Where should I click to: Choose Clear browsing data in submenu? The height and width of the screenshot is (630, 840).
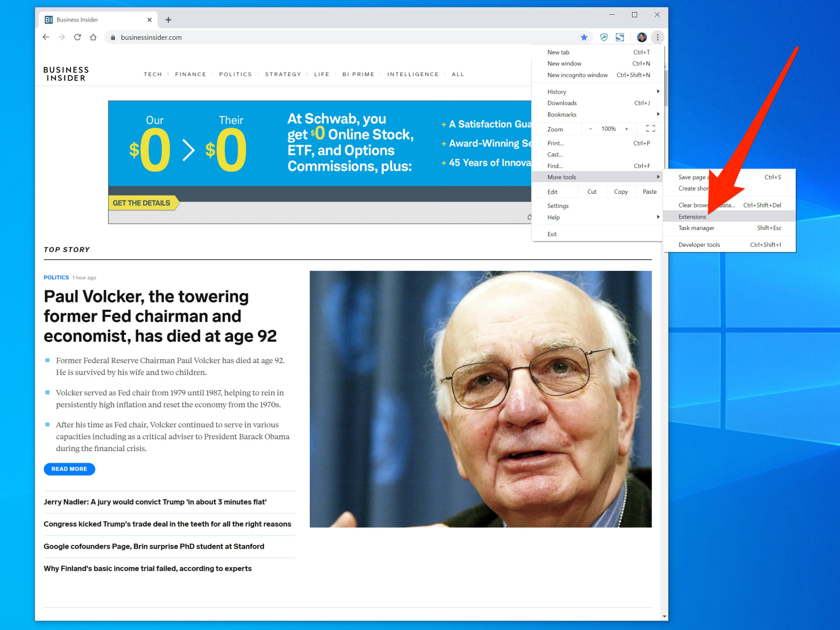pos(730,205)
